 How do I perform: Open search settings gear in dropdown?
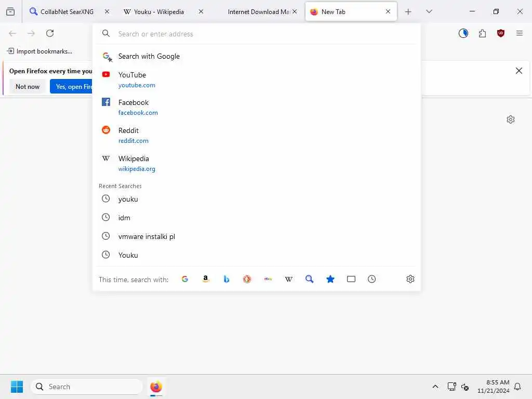point(410,279)
